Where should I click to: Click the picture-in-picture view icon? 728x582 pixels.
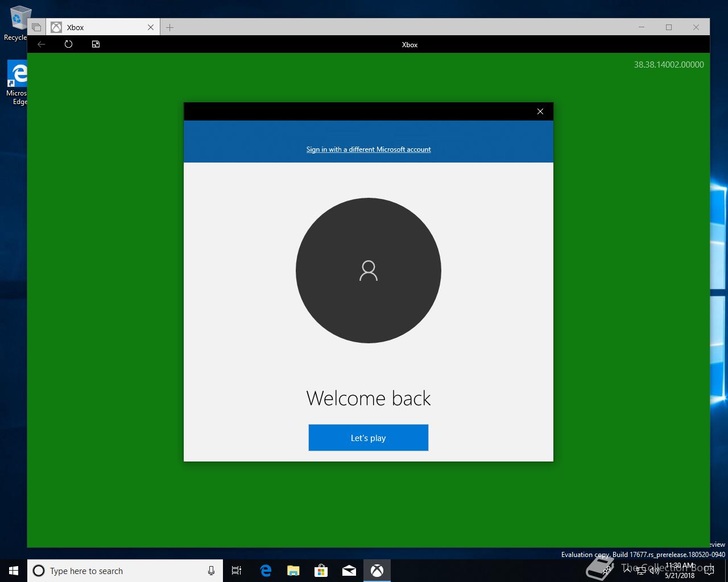(x=96, y=44)
